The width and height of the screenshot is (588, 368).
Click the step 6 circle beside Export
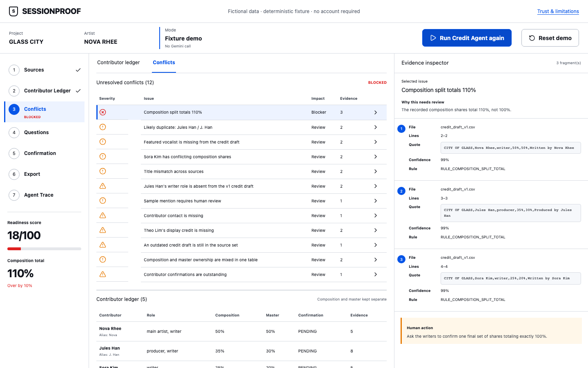click(x=14, y=174)
